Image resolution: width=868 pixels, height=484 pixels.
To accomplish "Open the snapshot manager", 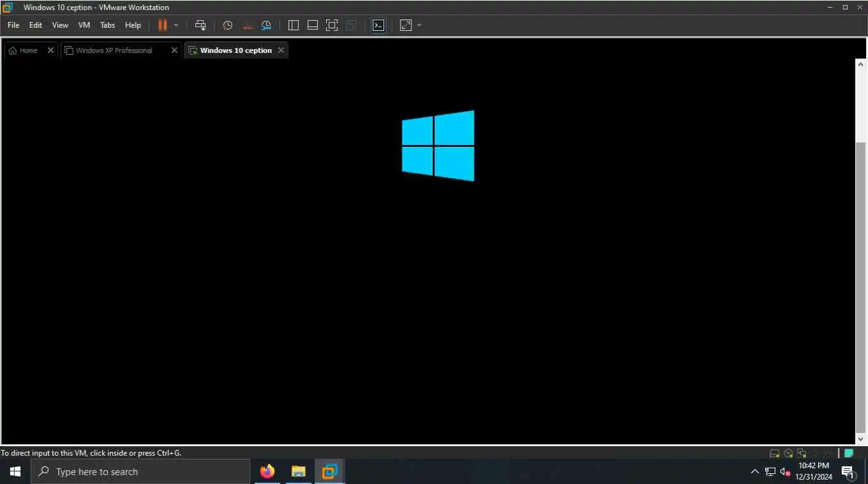I will click(266, 25).
